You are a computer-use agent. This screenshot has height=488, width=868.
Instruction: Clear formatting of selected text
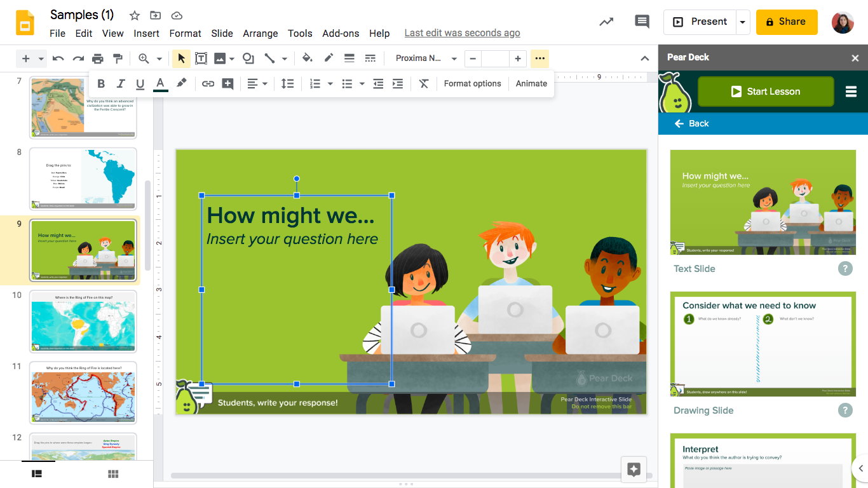point(424,83)
